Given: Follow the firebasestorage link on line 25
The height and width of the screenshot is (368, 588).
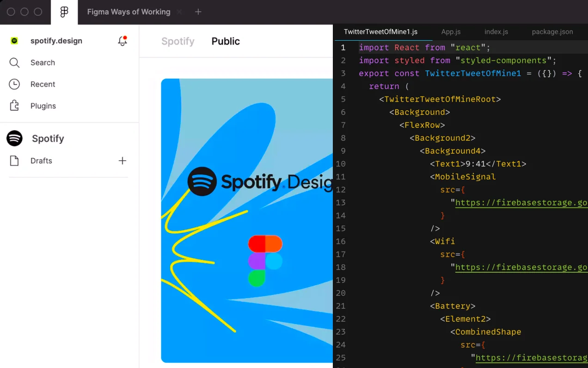Looking at the screenshot, I should point(532,357).
